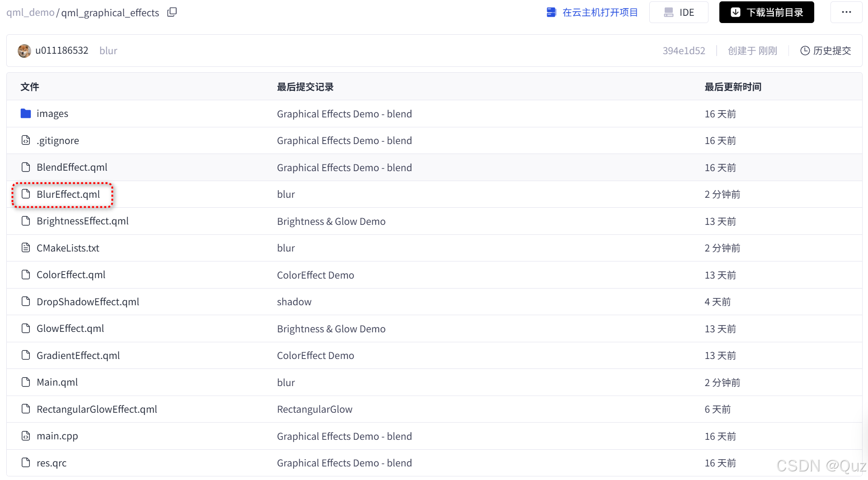Click the copy path icon beside qml_graphical_effects

[172, 12]
